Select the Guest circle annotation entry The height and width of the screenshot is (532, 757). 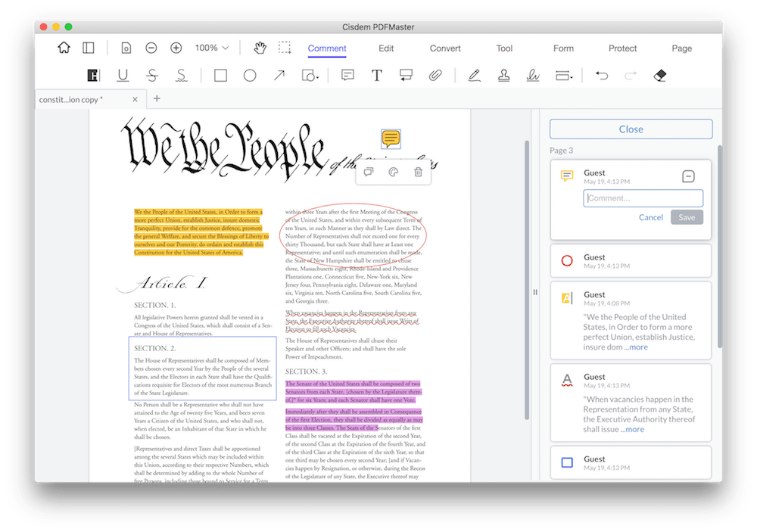click(x=631, y=261)
